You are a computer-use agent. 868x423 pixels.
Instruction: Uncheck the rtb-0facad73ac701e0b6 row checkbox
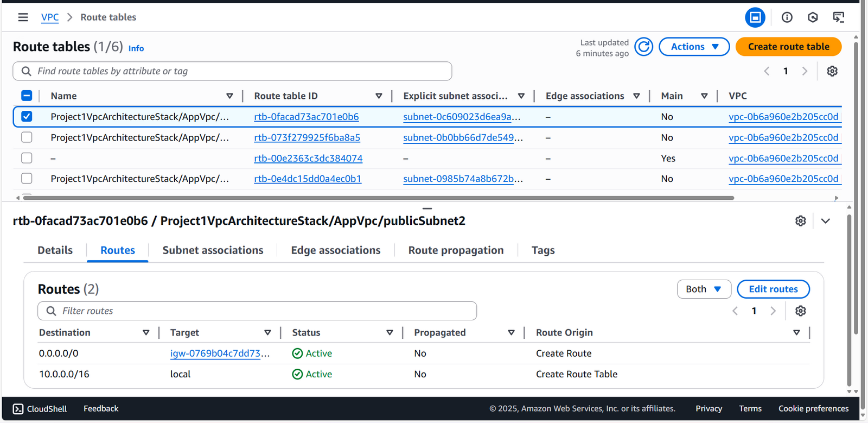tap(27, 117)
